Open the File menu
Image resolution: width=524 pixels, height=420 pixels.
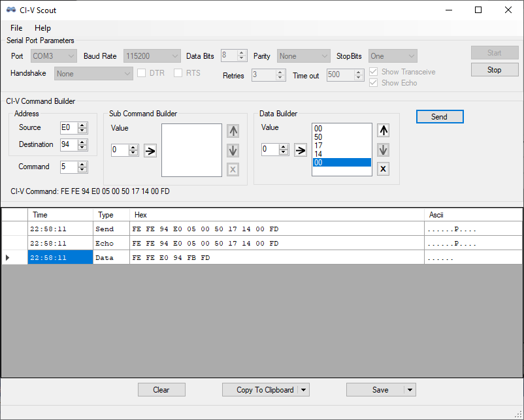[x=16, y=28]
